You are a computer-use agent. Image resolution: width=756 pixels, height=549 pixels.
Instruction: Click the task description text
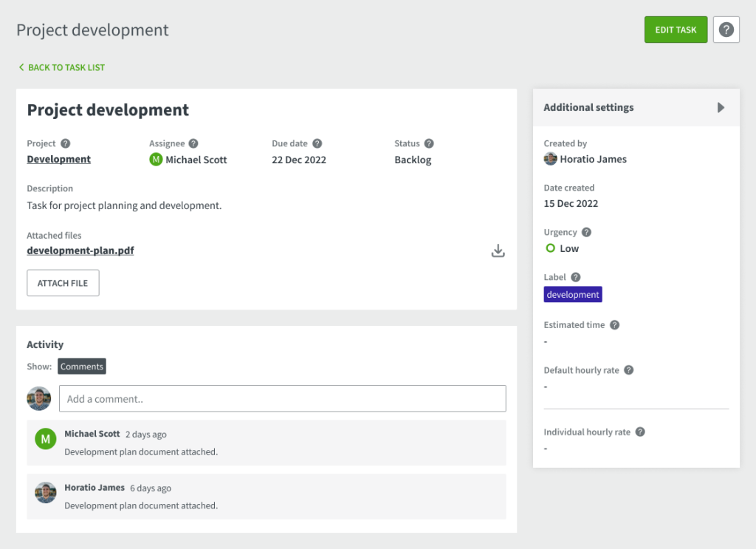point(124,205)
